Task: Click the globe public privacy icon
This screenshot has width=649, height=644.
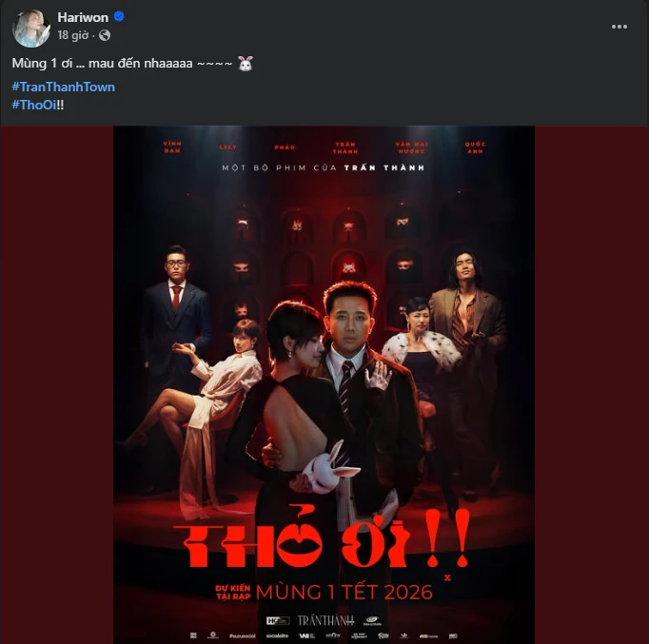Action: (x=105, y=35)
